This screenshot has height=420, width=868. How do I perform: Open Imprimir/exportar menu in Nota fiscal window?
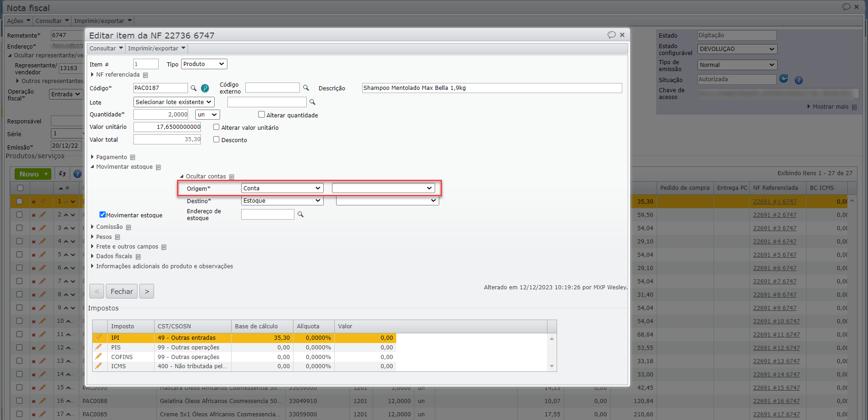[x=103, y=21]
